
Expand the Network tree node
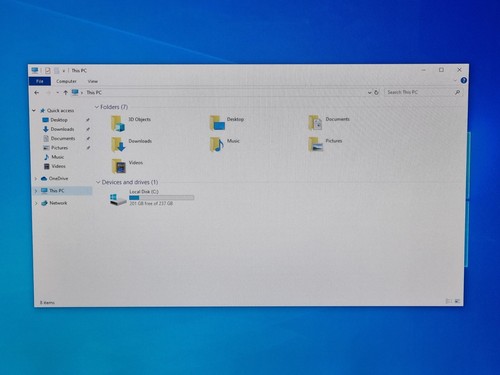pos(36,203)
